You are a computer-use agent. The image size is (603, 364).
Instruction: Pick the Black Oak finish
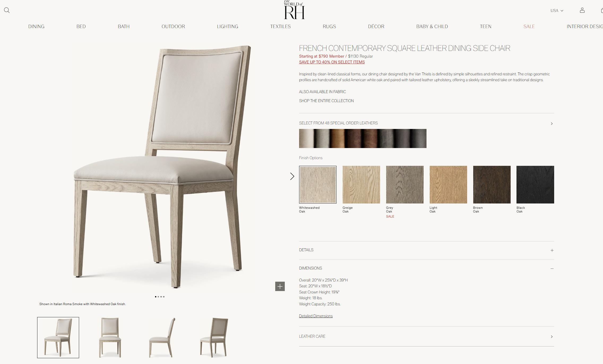point(535,185)
